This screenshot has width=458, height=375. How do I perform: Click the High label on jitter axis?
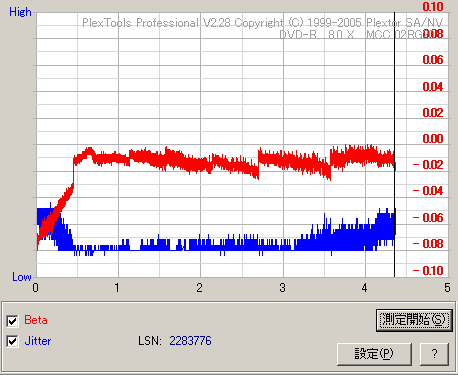[20, 12]
